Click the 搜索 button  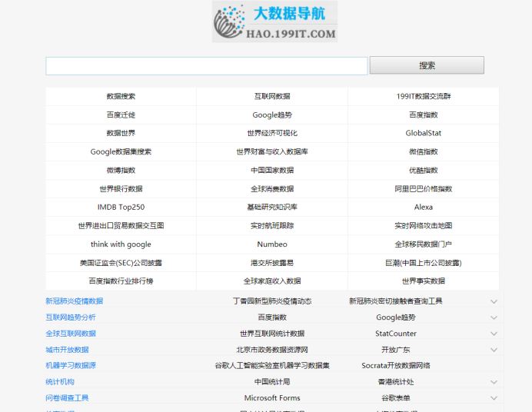click(427, 65)
